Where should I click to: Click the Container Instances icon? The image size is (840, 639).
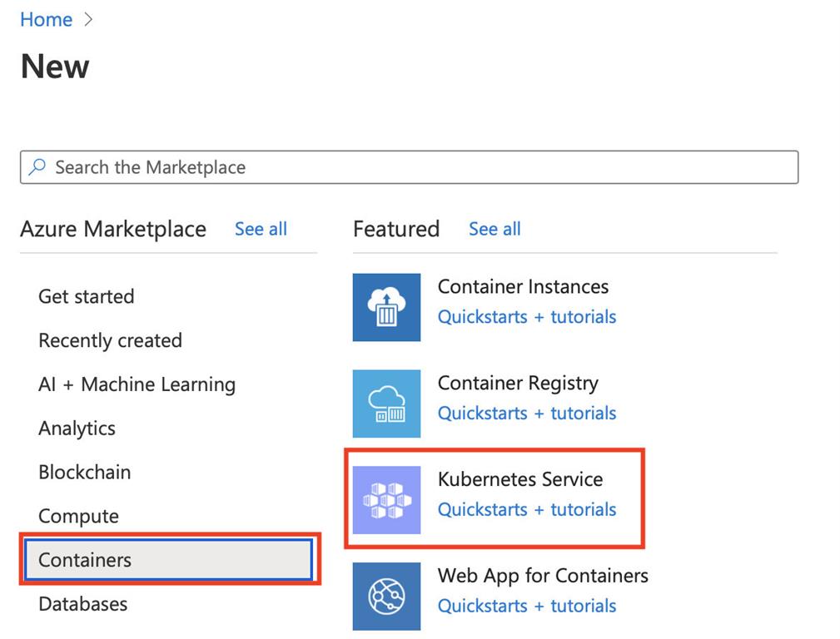(x=386, y=307)
